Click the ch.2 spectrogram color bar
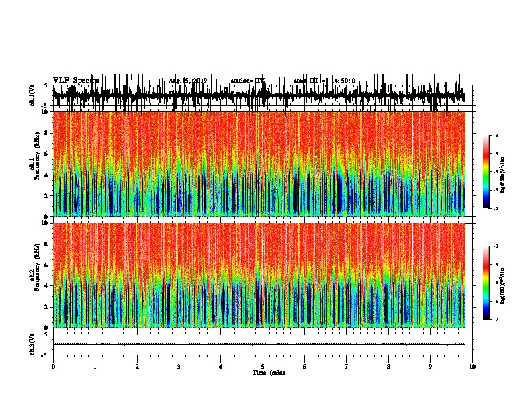Viewport: 532px width, 411px height. (486, 283)
